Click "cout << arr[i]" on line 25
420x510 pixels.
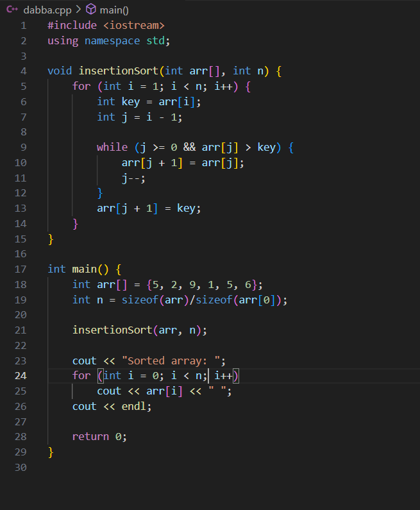tap(140, 391)
